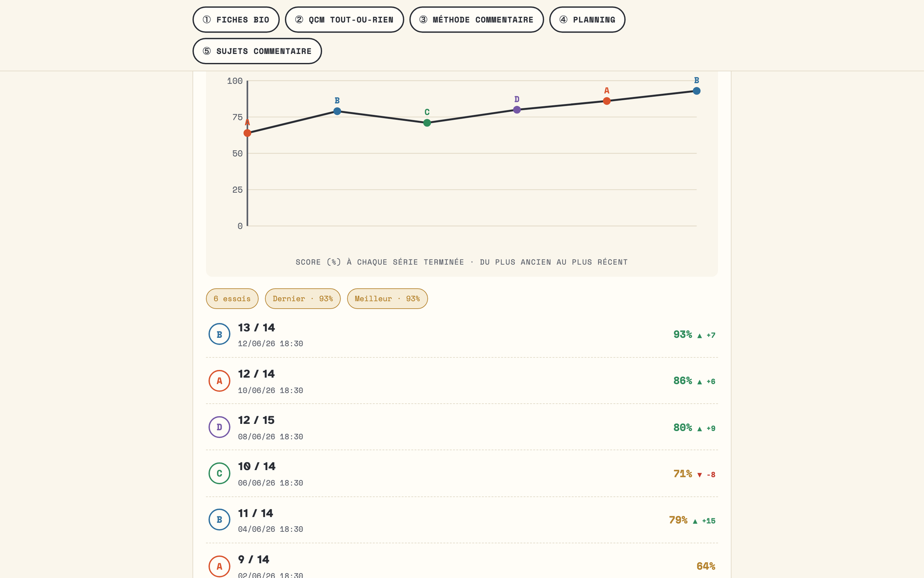Click the +7 up arrow indicator
This screenshot has width=924, height=578.
706,335
